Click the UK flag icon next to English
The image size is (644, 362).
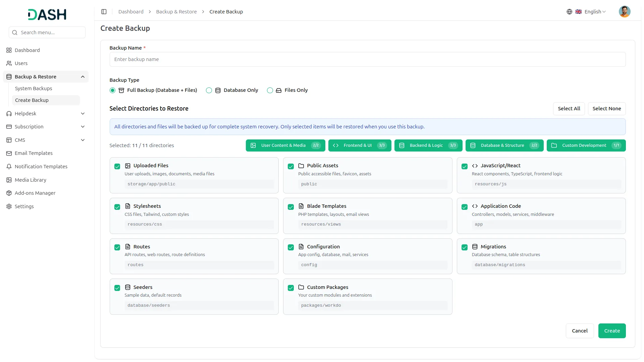tap(578, 11)
